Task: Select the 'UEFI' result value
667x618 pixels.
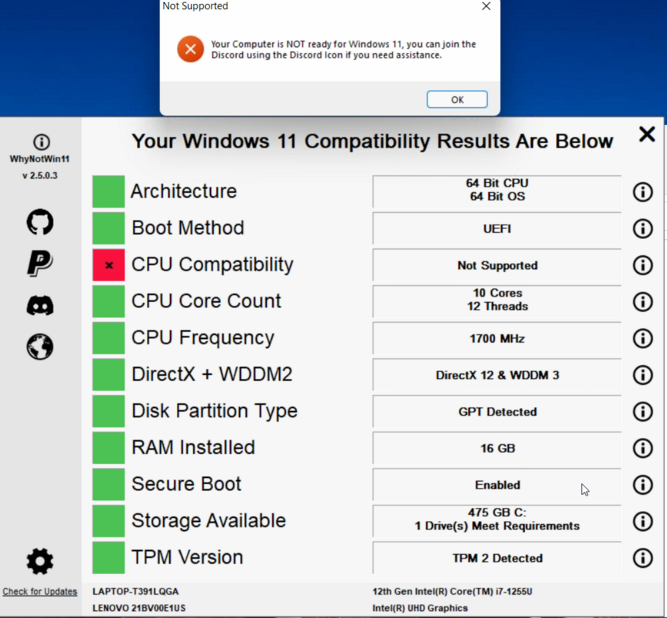Action: (x=497, y=228)
